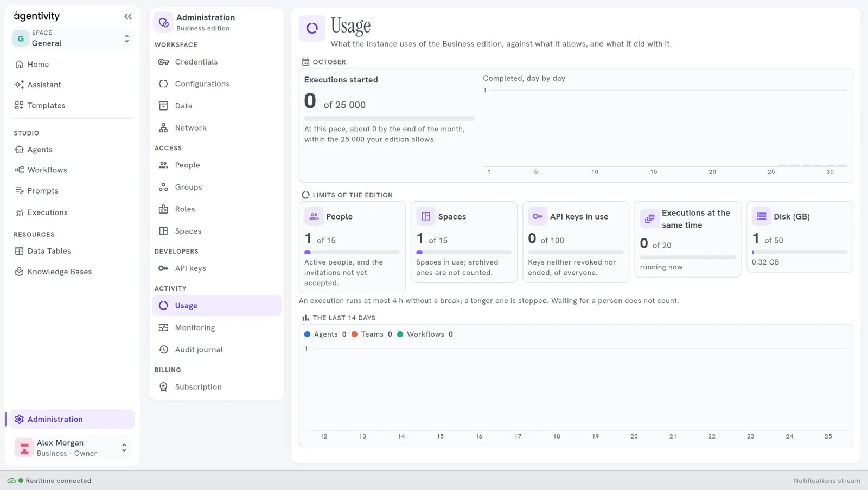Open Credentials key icon
The width and height of the screenshot is (868, 490).
163,62
